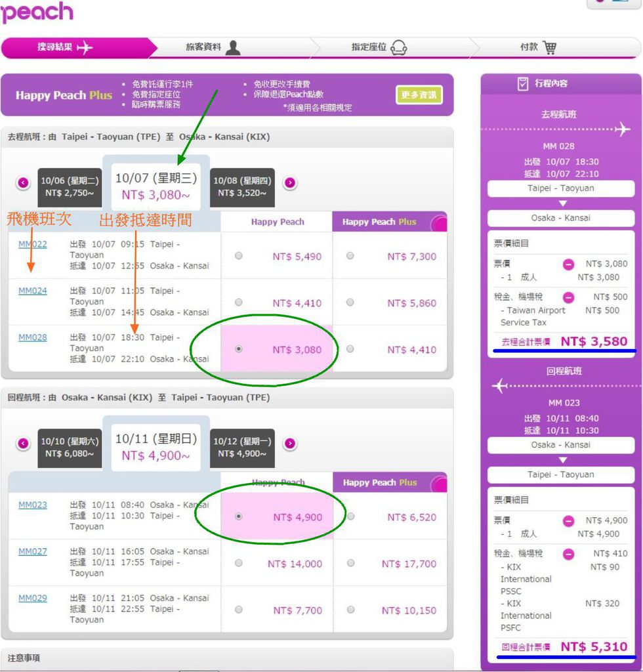Select MM028 Happy Peach NT$ 3,080 fare
643x672 pixels.
click(239, 349)
